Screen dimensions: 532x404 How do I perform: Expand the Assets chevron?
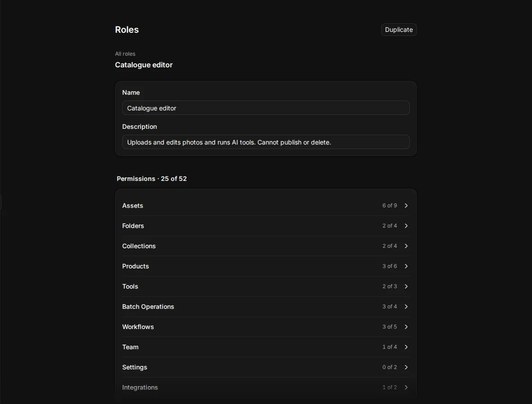(406, 206)
